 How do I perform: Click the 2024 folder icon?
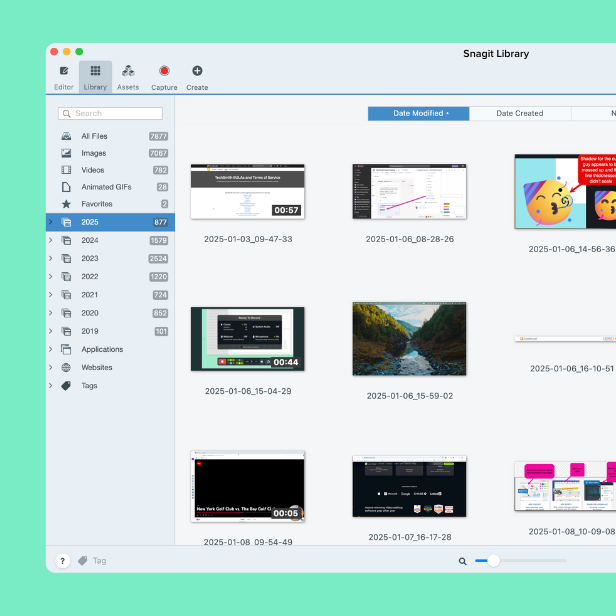pyautogui.click(x=66, y=240)
